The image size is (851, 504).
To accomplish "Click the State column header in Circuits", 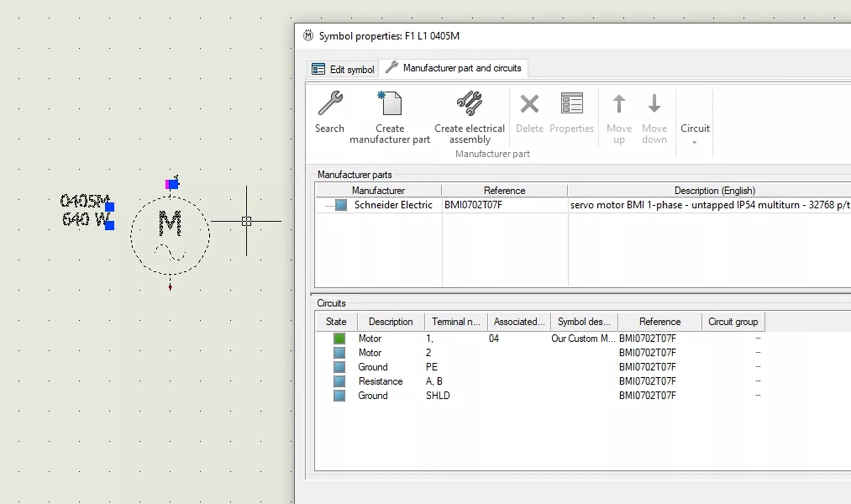I will coord(336,322).
